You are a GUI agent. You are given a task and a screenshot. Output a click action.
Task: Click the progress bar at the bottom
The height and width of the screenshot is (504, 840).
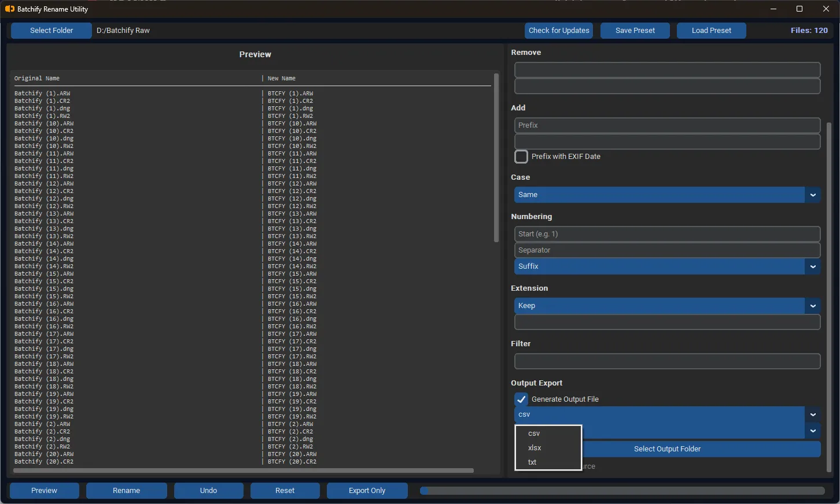[622, 490]
